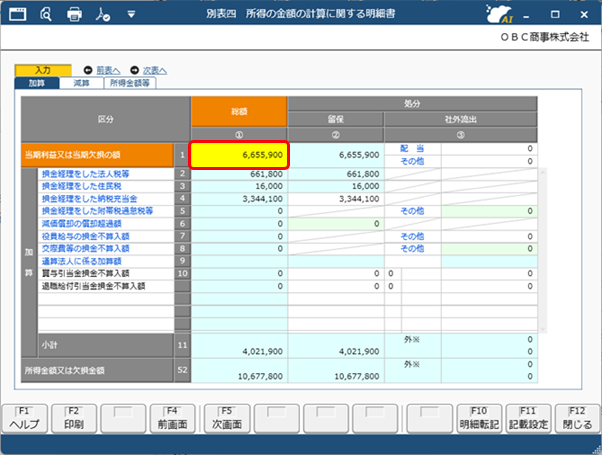Viewport: 602px width, 455px height.
Task: Go to F4 前画面
Action: pyautogui.click(x=172, y=419)
